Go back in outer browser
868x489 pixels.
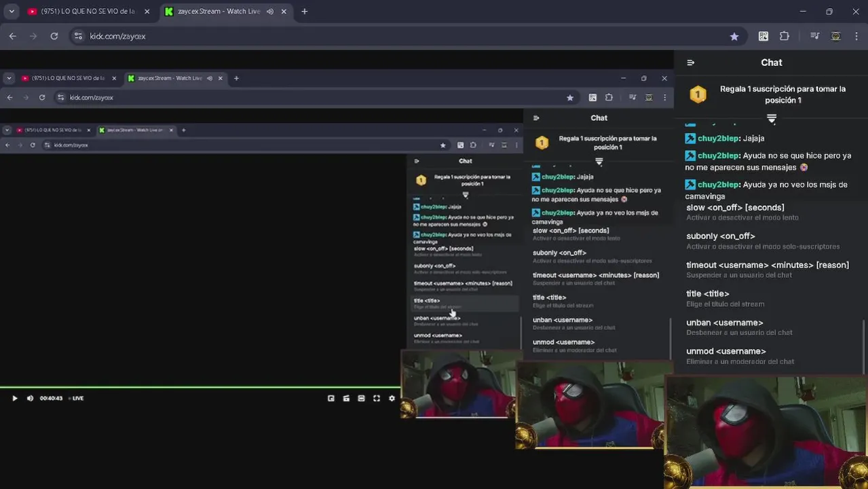12,36
